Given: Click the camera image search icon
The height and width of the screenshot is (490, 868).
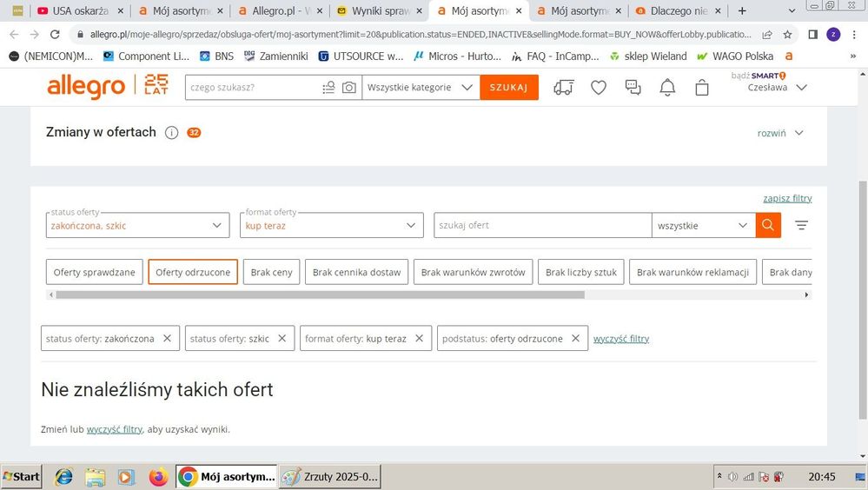Looking at the screenshot, I should point(348,88).
